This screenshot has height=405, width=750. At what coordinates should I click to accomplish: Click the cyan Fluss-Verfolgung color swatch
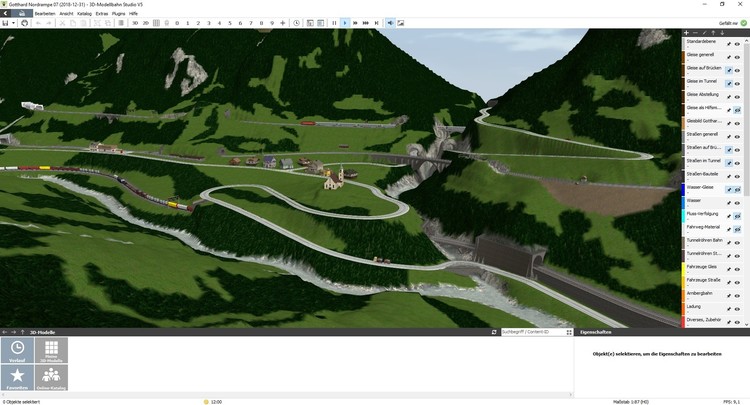(684, 216)
